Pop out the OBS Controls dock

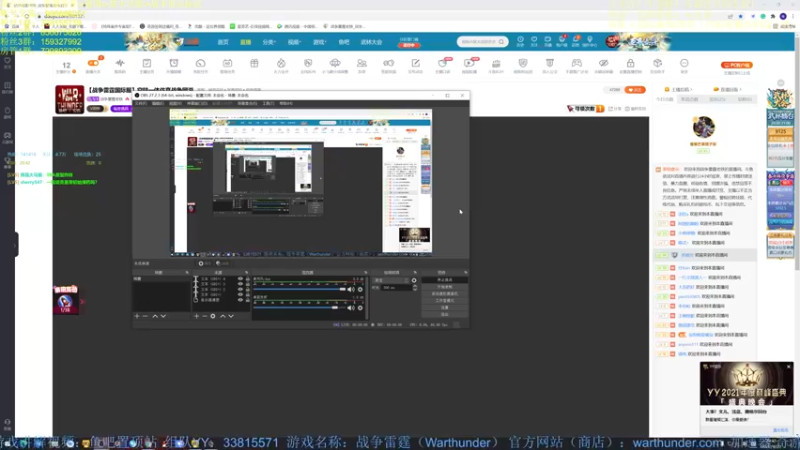click(465, 272)
